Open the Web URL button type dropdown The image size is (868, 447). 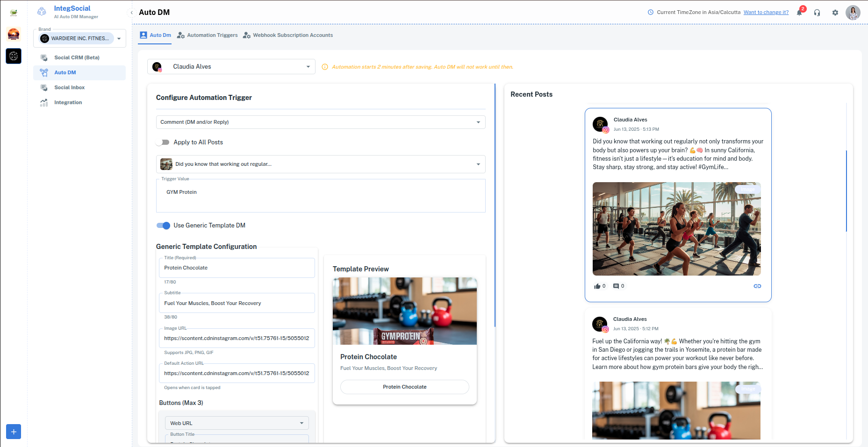tap(237, 423)
